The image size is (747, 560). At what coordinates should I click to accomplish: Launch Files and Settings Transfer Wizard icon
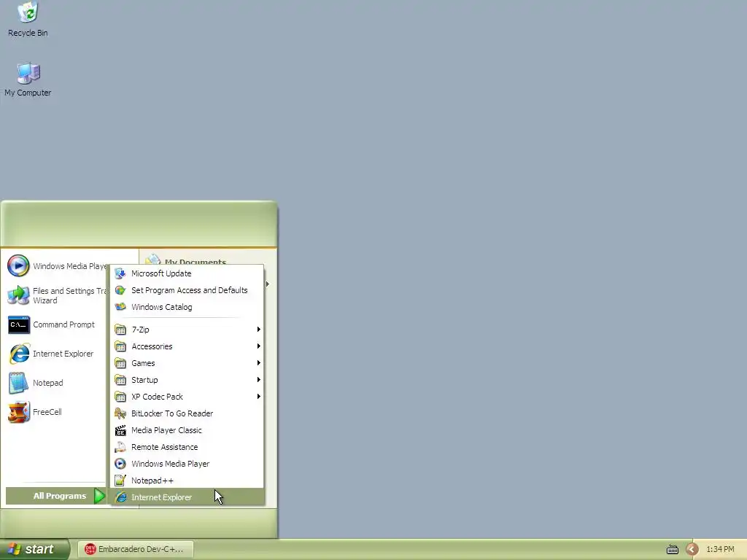click(18, 295)
